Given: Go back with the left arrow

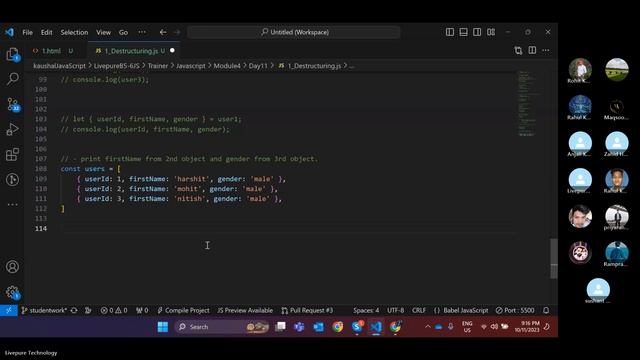Looking at the screenshot, I should pos(163,32).
